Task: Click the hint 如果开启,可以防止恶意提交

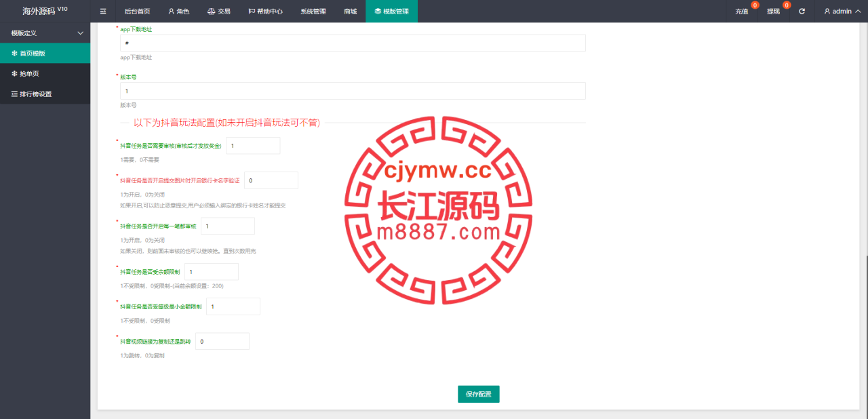Action: [x=203, y=205]
